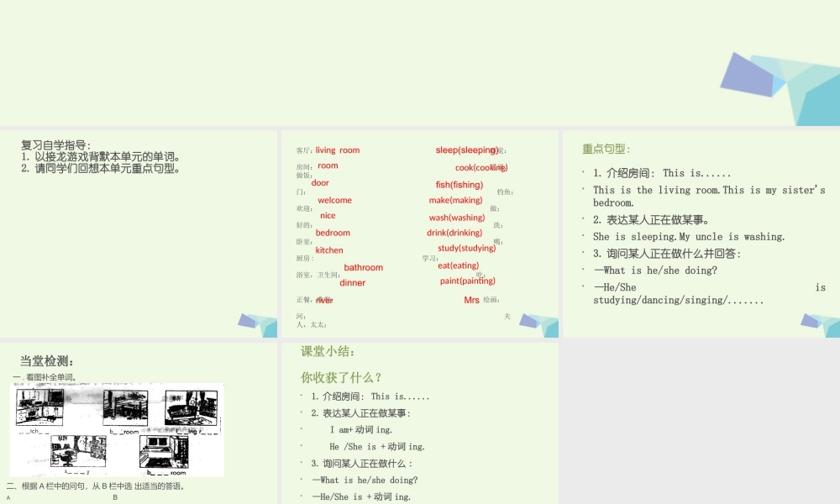Screen dimensions: 840x504
Task: Click the red text 'wash(washing)'
Action: [x=457, y=218]
